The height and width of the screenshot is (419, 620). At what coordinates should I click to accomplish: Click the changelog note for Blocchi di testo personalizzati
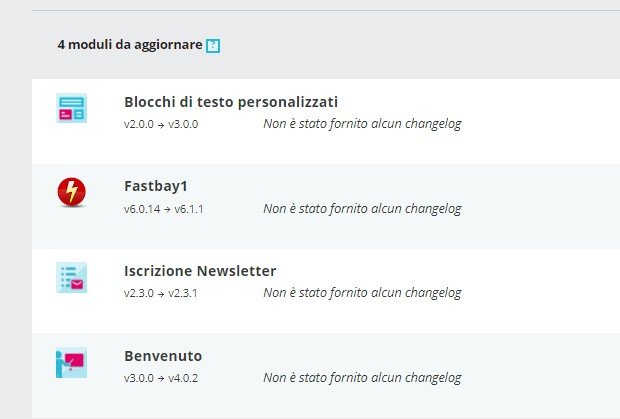[362, 124]
